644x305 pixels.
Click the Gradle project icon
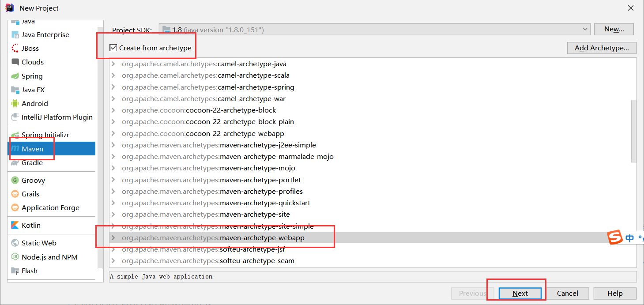15,163
